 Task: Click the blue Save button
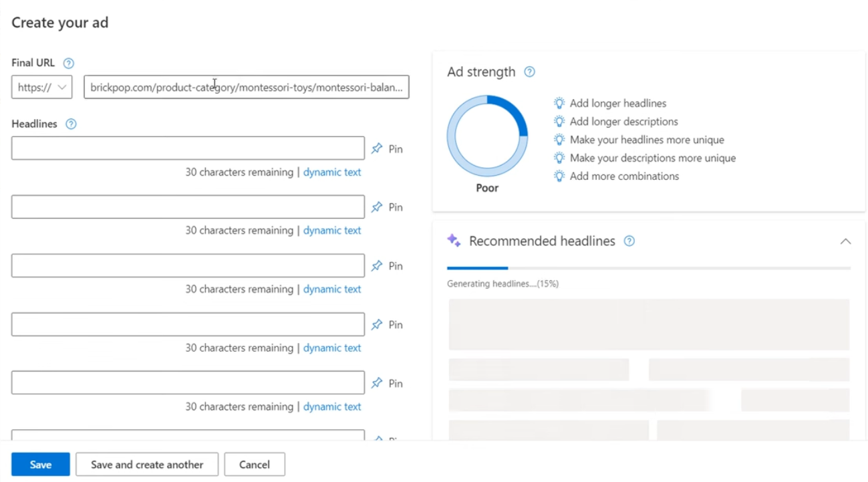pos(41,465)
